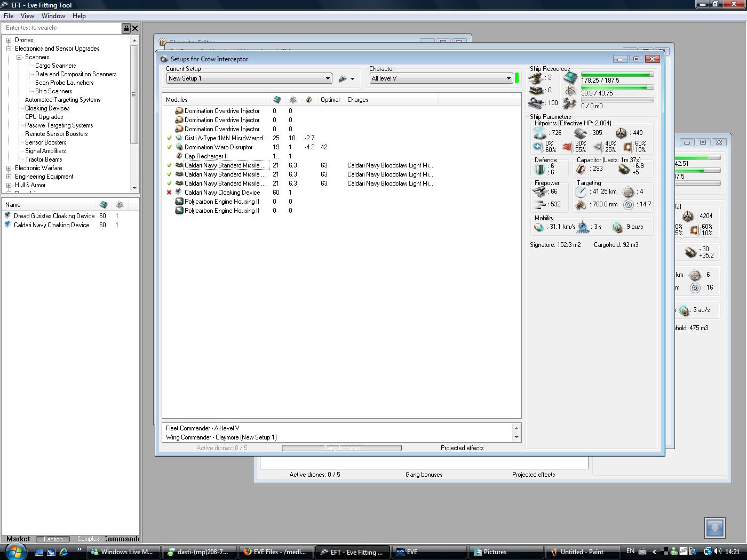Sort modules by the Optimal column header
This screenshot has height=560, width=747.
point(330,100)
